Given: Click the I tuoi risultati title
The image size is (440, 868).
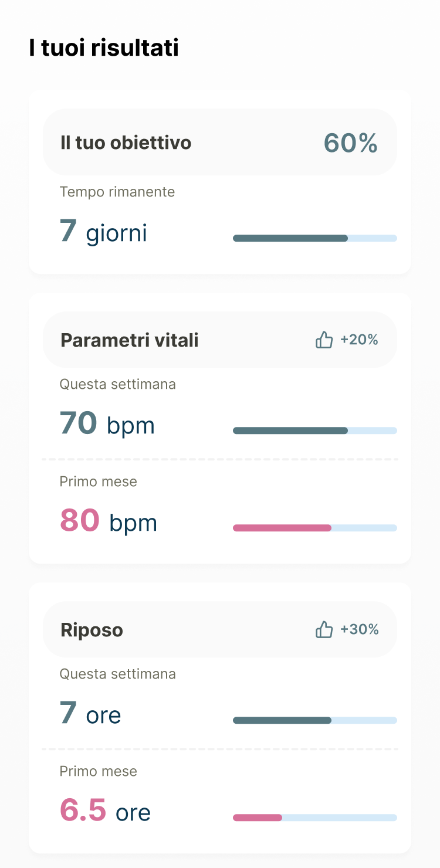Looking at the screenshot, I should [x=104, y=48].
